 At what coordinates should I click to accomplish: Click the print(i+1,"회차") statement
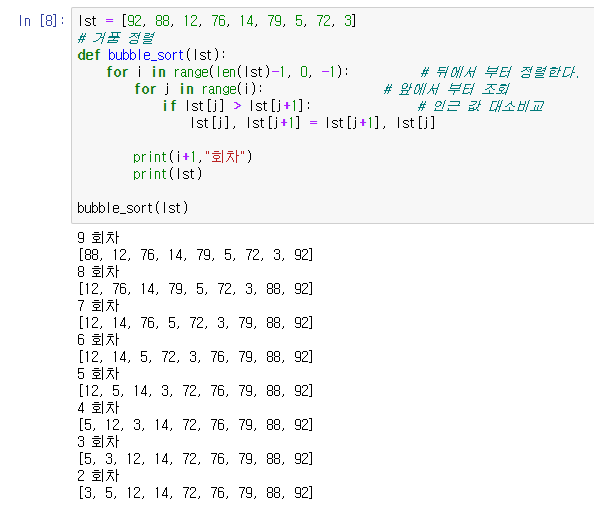pyautogui.click(x=192, y=157)
